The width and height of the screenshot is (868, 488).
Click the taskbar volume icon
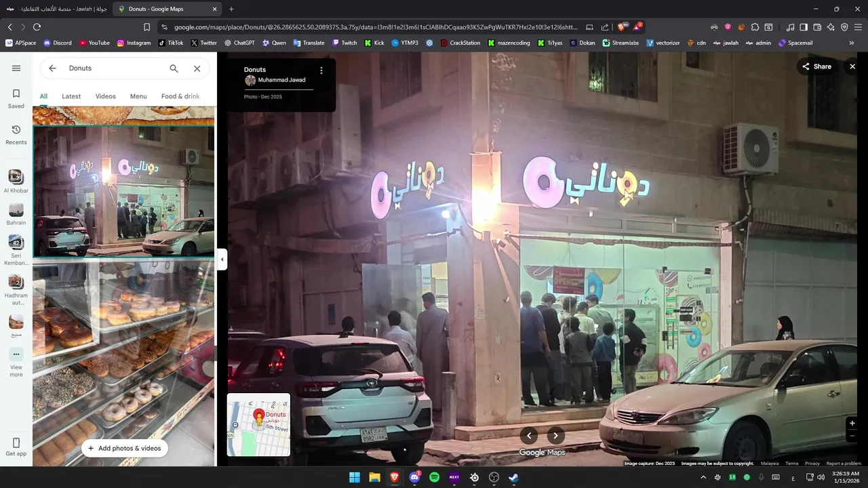tap(821, 477)
